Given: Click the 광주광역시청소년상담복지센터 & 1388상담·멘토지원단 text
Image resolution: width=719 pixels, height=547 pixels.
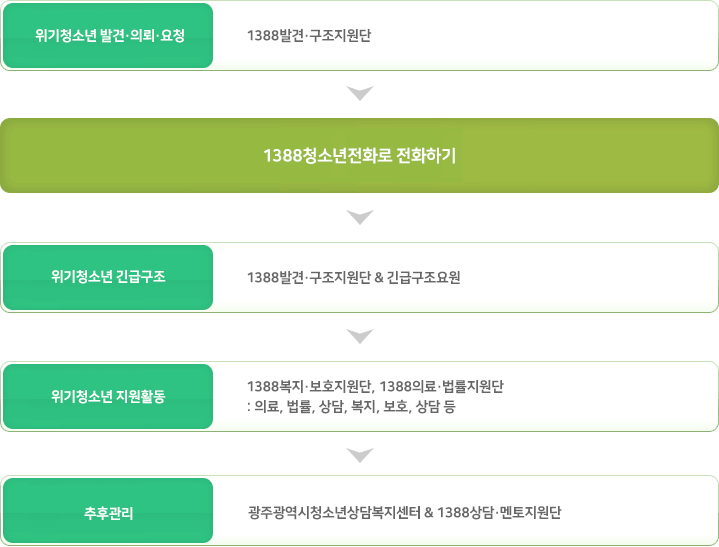Looking at the screenshot, I should (404, 512).
